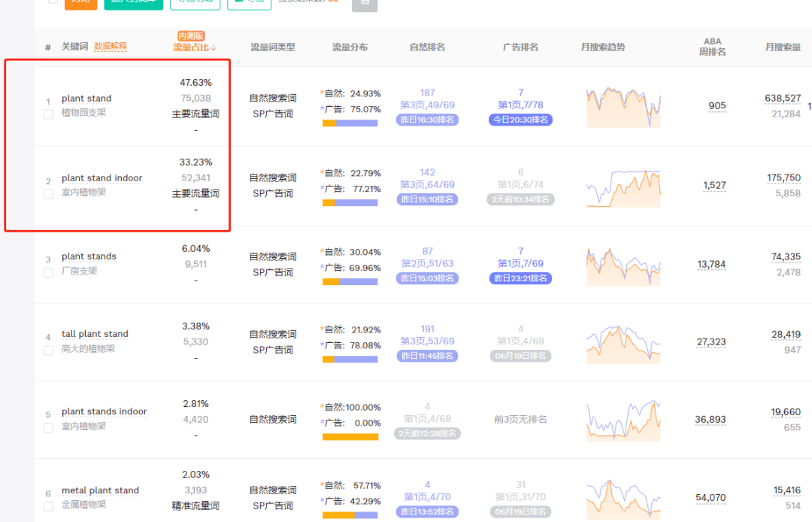Click 今日20:30排名 badge for plant stand
This screenshot has width=812, height=522.
(520, 120)
